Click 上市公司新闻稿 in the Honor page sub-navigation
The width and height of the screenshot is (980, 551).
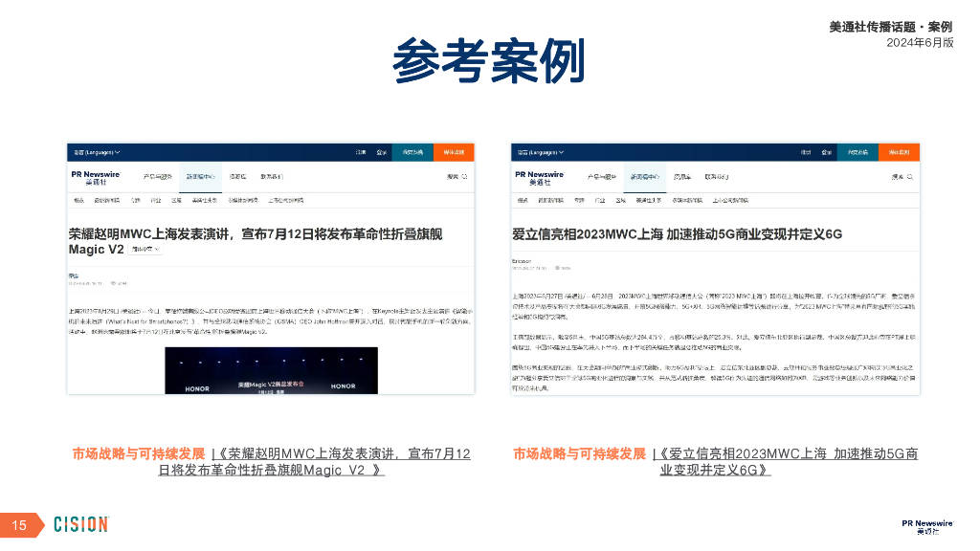[285, 201]
